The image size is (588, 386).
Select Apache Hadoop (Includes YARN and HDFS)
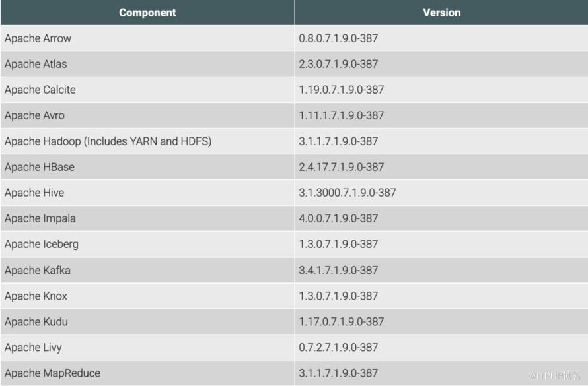tap(108, 141)
